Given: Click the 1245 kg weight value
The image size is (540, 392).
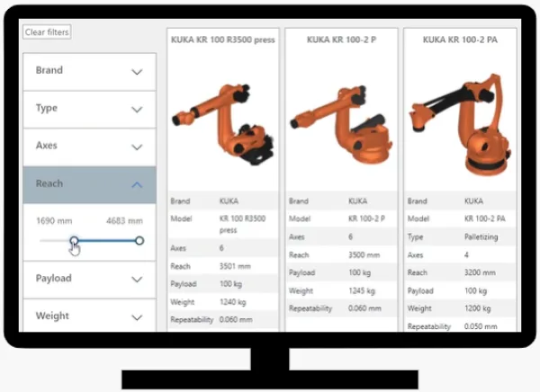Looking at the screenshot, I should point(362,290).
